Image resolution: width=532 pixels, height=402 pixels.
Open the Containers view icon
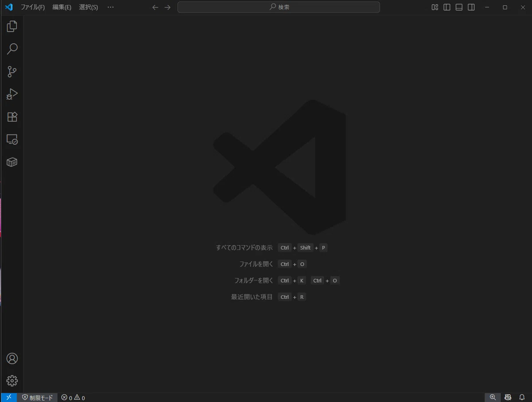[x=12, y=162]
